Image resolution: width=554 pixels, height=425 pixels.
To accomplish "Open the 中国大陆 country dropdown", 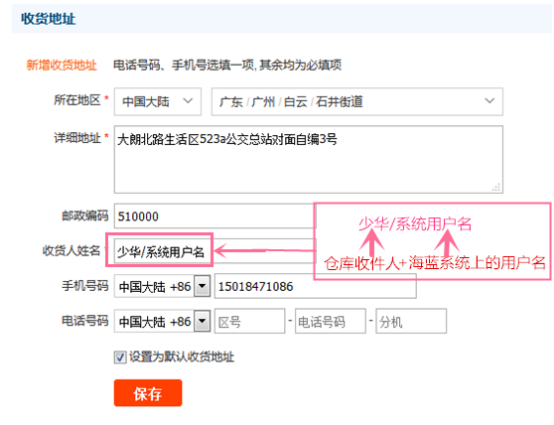I will [158, 101].
